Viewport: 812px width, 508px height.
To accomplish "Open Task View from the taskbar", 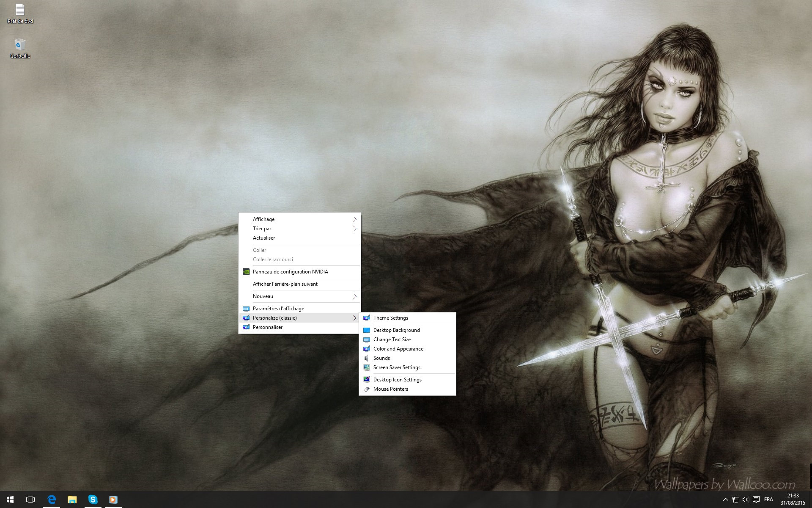I will tap(30, 500).
